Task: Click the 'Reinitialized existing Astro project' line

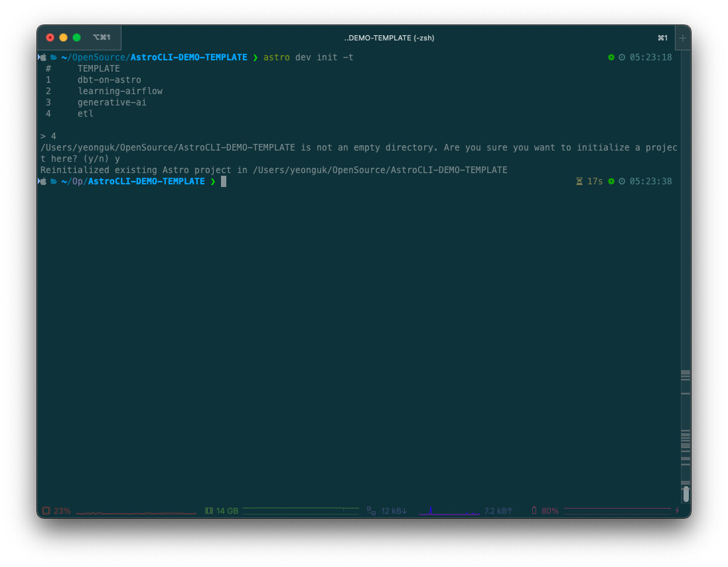Action: tap(274, 170)
